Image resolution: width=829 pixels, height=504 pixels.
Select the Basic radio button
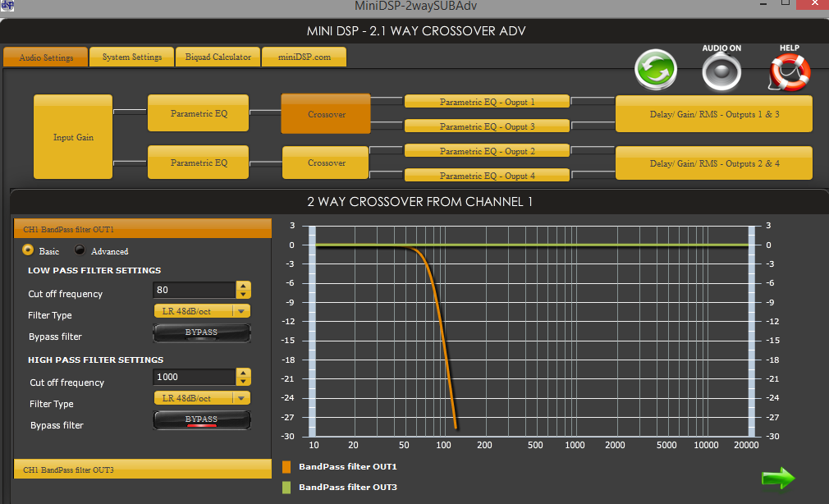point(28,250)
